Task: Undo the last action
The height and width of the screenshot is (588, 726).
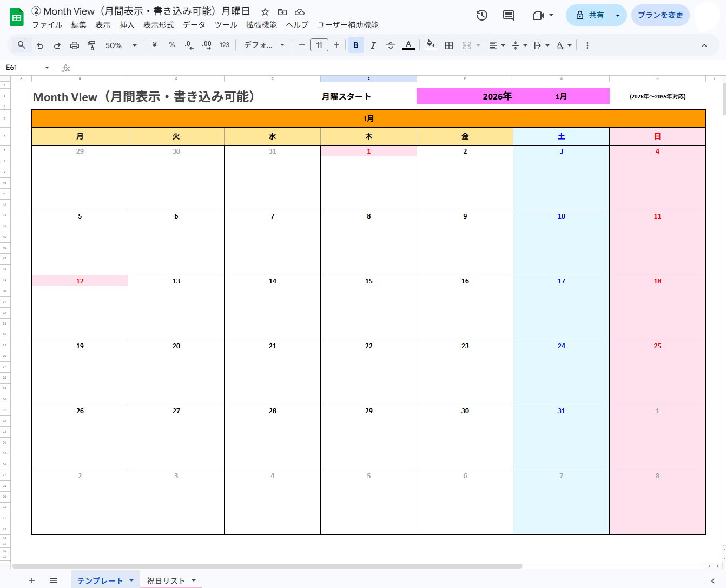Action: [39, 45]
